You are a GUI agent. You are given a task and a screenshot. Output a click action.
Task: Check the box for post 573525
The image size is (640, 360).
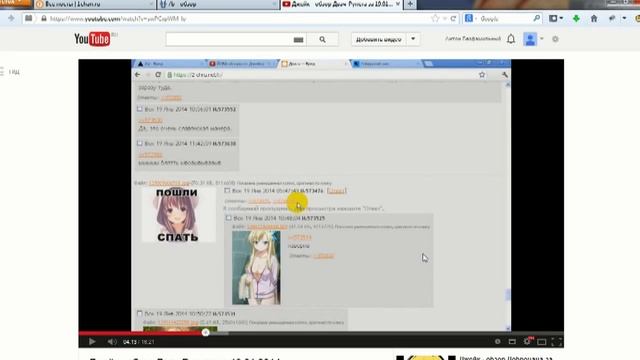pyautogui.click(x=229, y=218)
